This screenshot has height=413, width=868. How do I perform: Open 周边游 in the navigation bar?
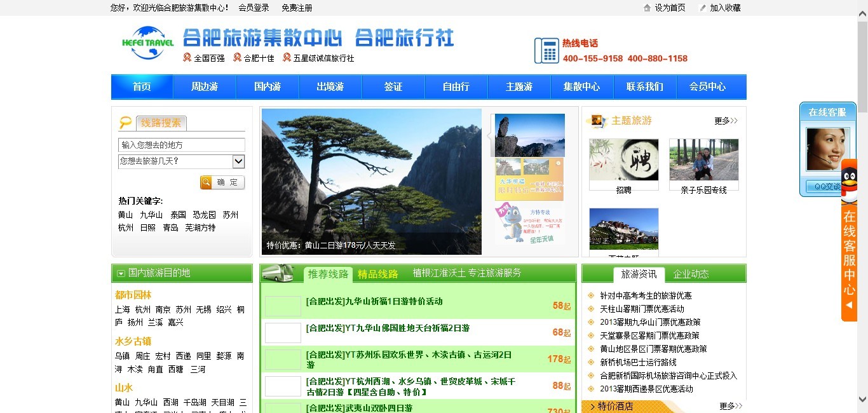(x=204, y=87)
